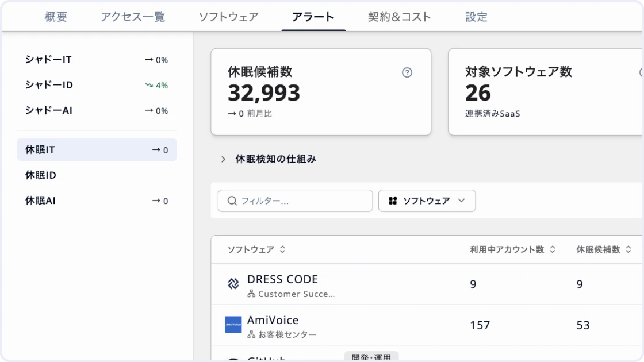The width and height of the screenshot is (644, 362).
Task: Select シャドーIT in the sidebar
Action: (97, 60)
